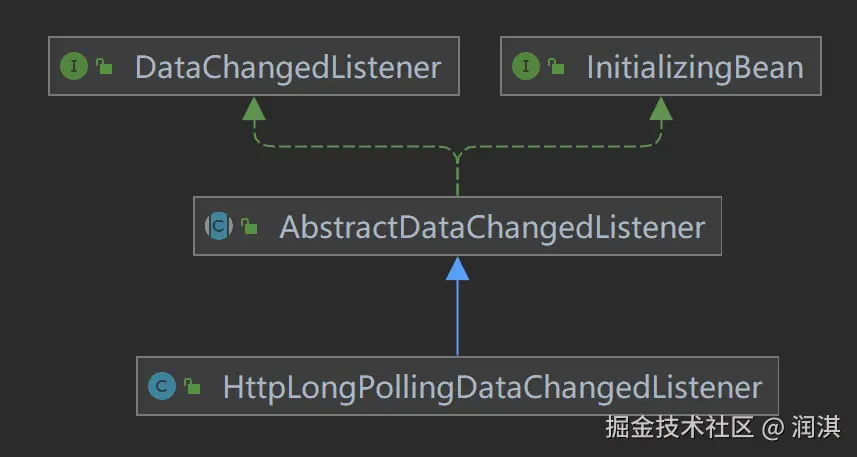857x457 pixels.
Task: Select the InitializingBean node label
Action: coord(694,67)
